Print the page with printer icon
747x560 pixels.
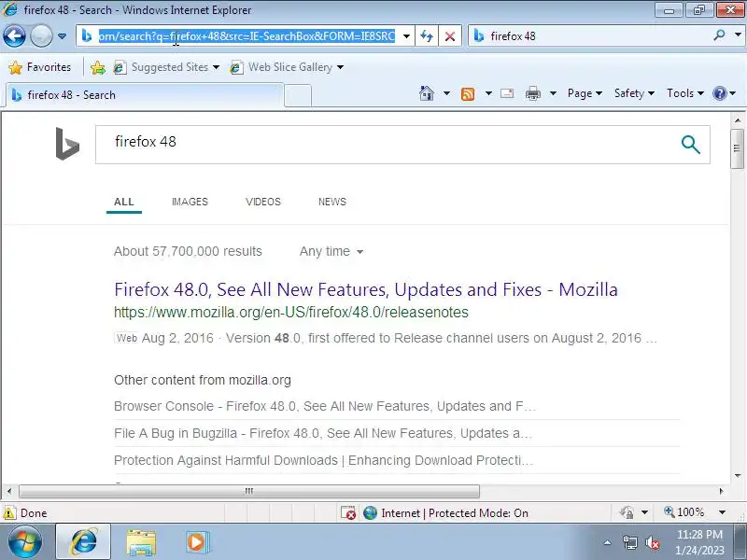pos(532,93)
